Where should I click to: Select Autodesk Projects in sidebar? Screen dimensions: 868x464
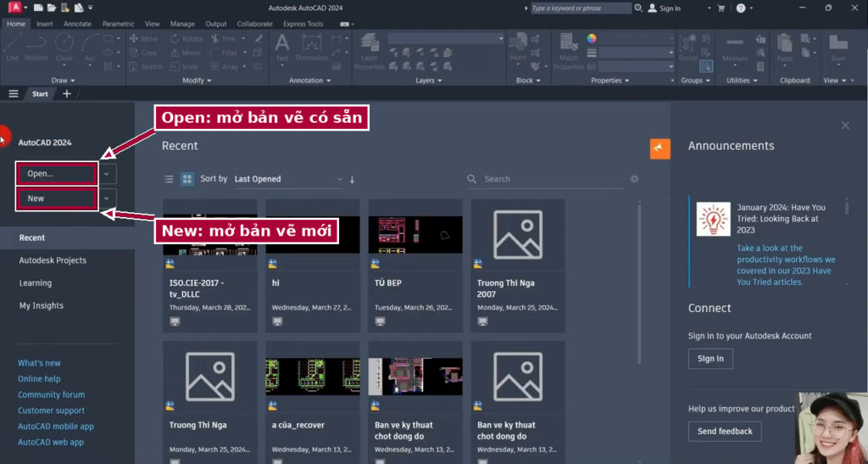pos(53,260)
